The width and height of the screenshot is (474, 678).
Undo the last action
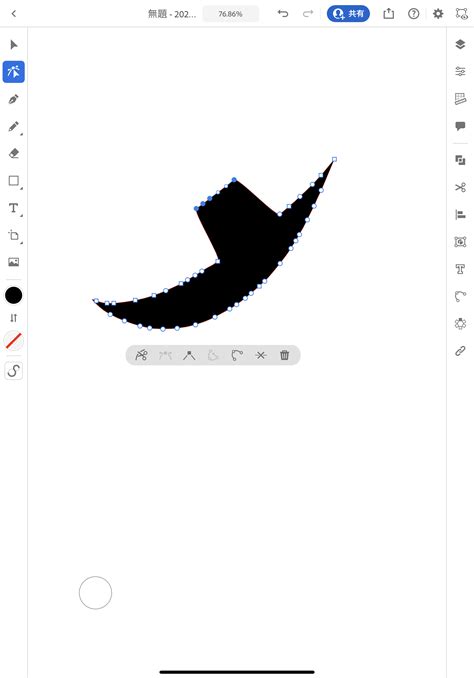click(283, 13)
